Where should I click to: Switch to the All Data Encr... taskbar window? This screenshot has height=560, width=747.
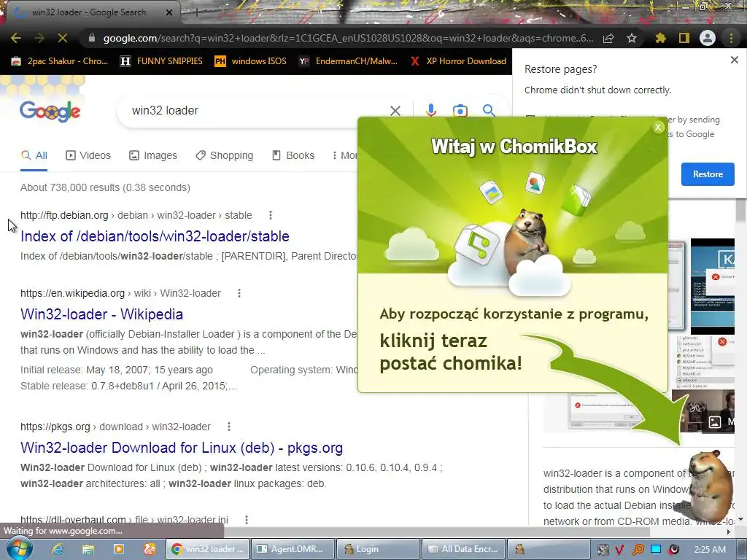(x=463, y=549)
